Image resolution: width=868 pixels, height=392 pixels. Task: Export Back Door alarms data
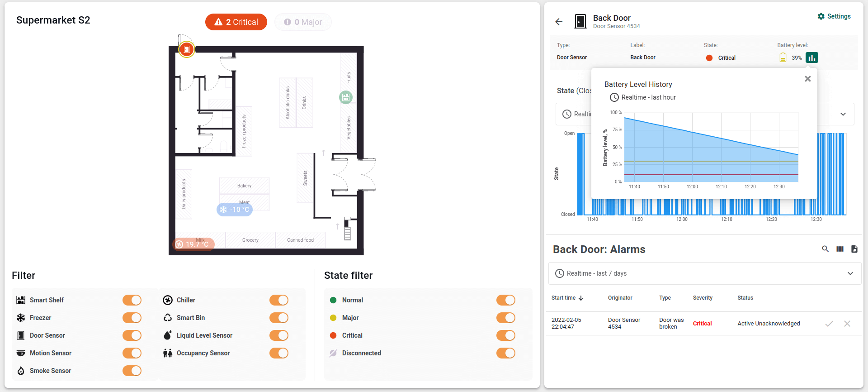pos(854,249)
